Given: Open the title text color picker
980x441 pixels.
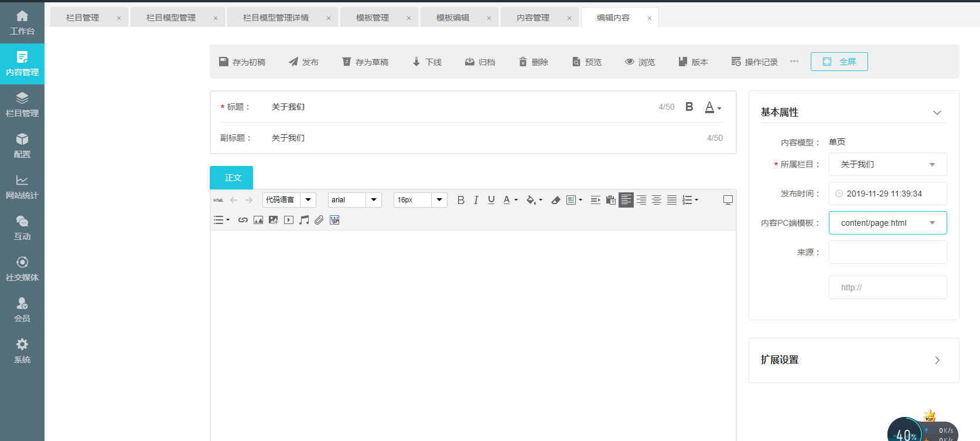Looking at the screenshot, I should (x=713, y=107).
